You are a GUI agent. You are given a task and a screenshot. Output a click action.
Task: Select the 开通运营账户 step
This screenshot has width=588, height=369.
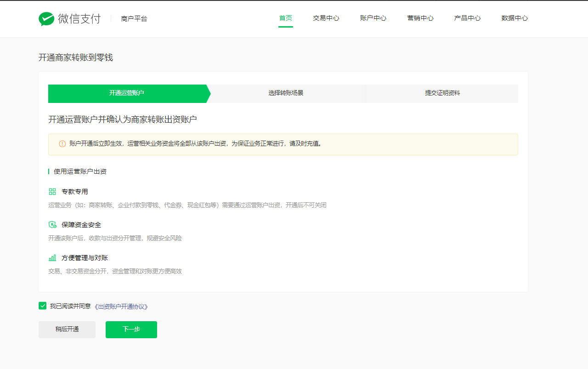[x=127, y=93]
